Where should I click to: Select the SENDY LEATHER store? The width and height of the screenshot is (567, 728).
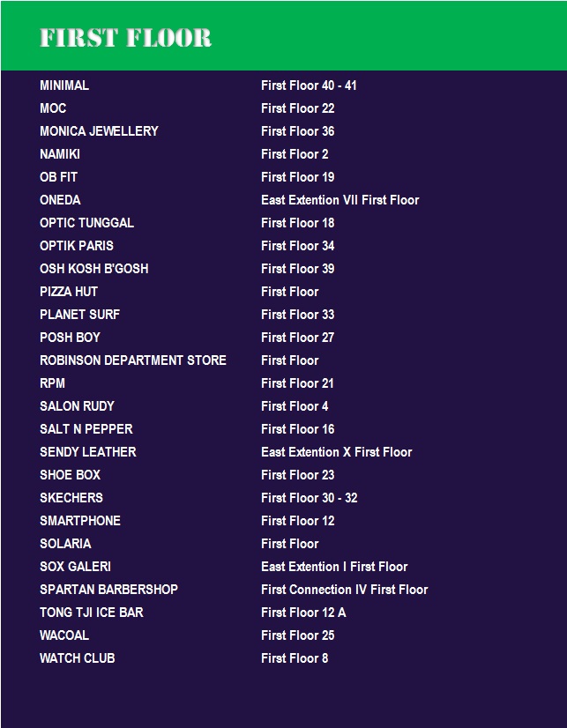pos(88,452)
